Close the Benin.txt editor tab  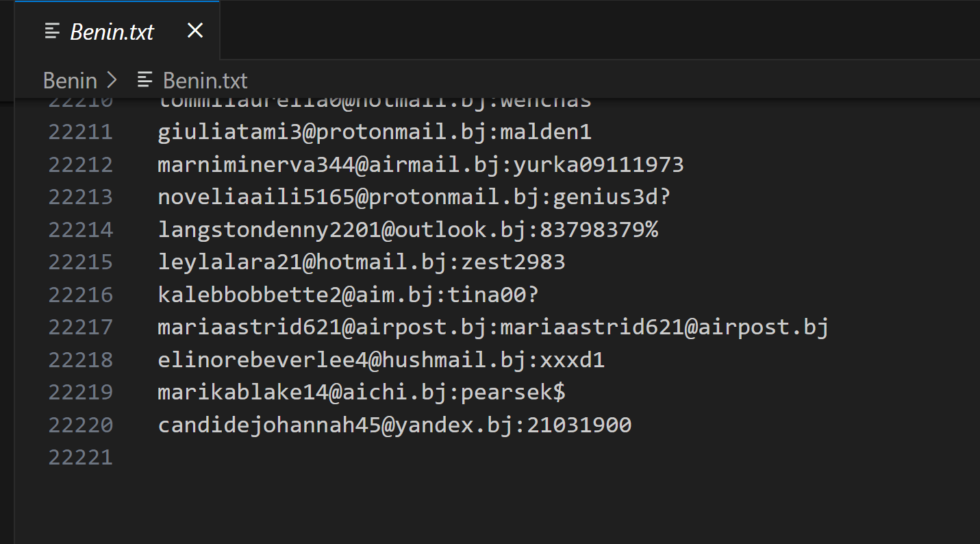[x=195, y=31]
